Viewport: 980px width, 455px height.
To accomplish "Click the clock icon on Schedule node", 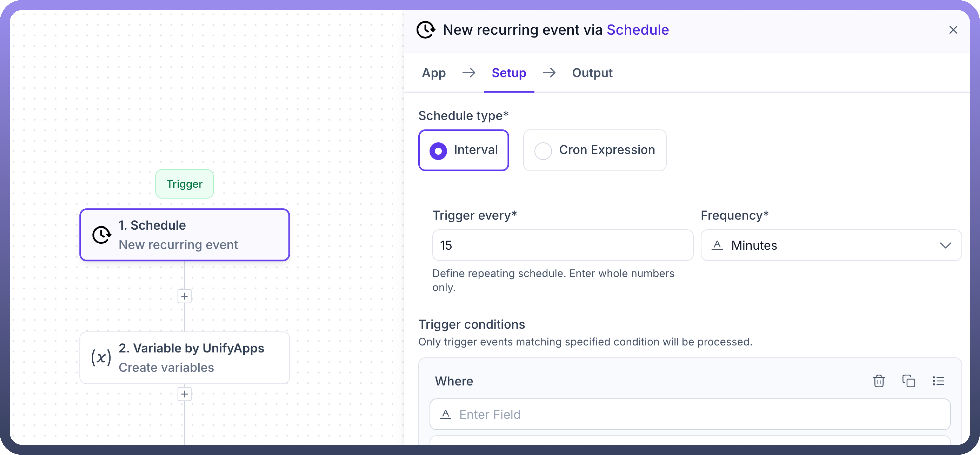I will 101,235.
